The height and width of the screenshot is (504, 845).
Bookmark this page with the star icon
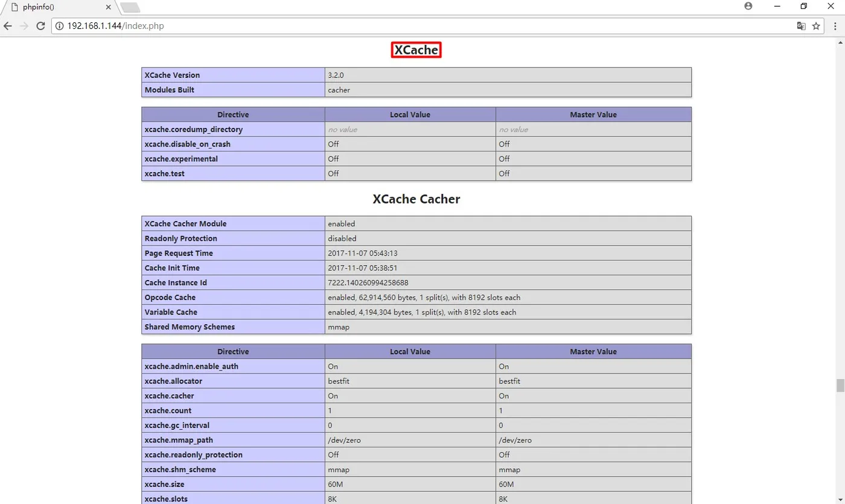pos(816,26)
